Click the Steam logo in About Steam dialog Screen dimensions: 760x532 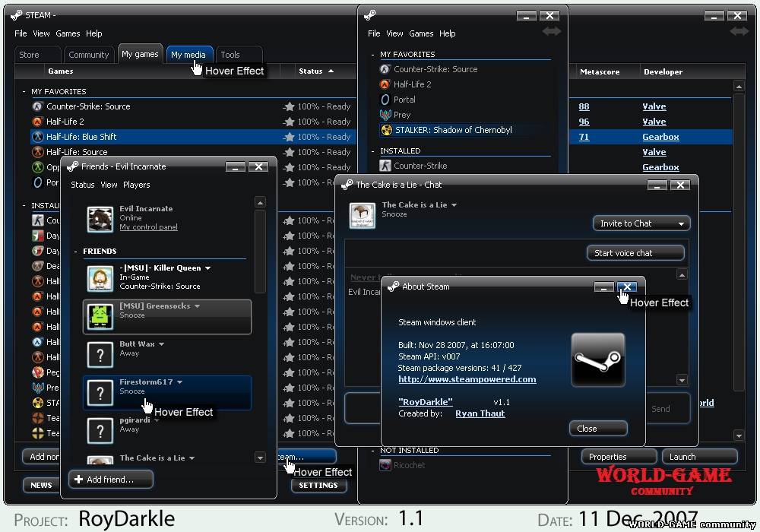pyautogui.click(x=598, y=360)
